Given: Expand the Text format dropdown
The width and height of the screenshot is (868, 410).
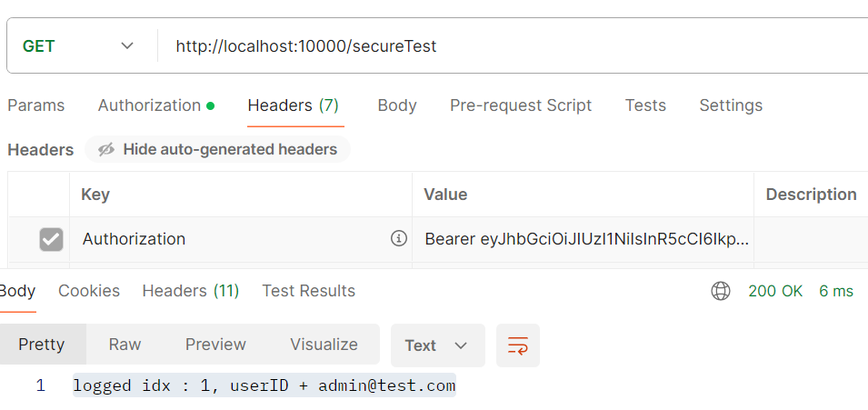Looking at the screenshot, I should click(x=437, y=345).
